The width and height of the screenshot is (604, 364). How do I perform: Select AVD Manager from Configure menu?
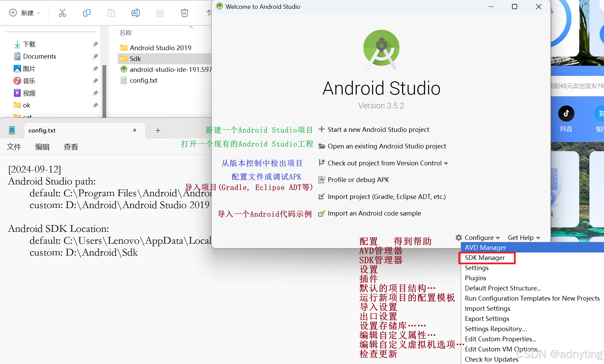[x=532, y=247]
